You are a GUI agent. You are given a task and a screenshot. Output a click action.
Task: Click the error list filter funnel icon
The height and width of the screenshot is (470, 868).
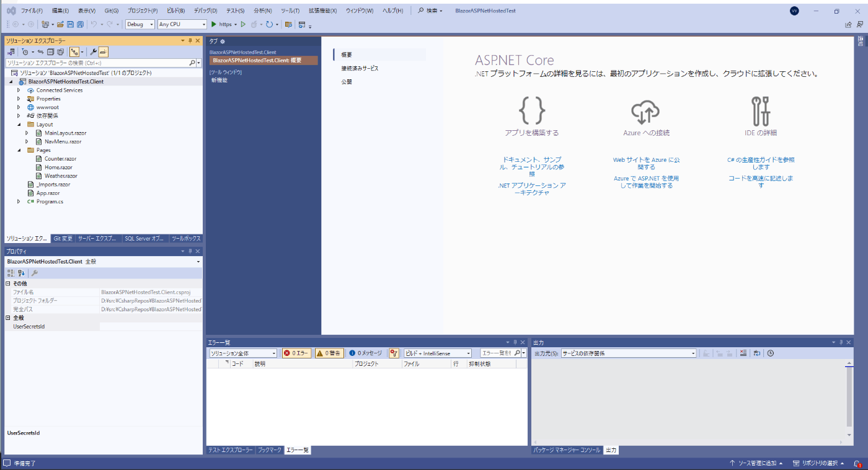(394, 353)
